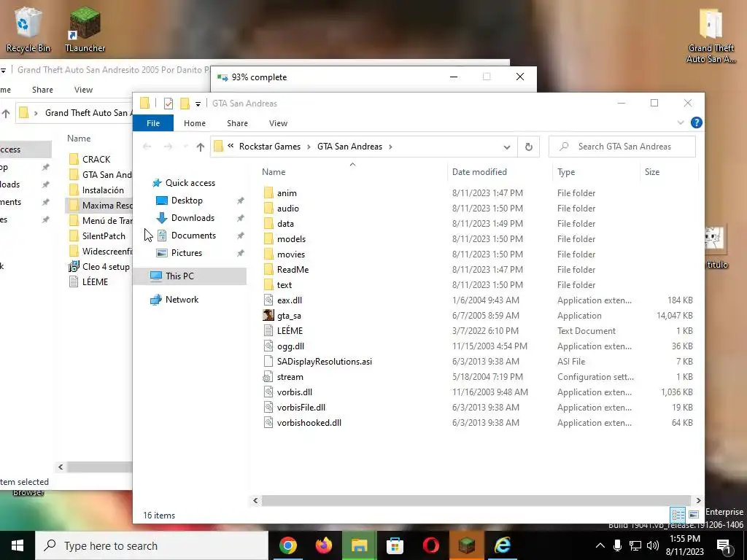Screen dimensions: 747x560
Task: Go up one folder level in GTA San Andreas
Action: pos(200,147)
